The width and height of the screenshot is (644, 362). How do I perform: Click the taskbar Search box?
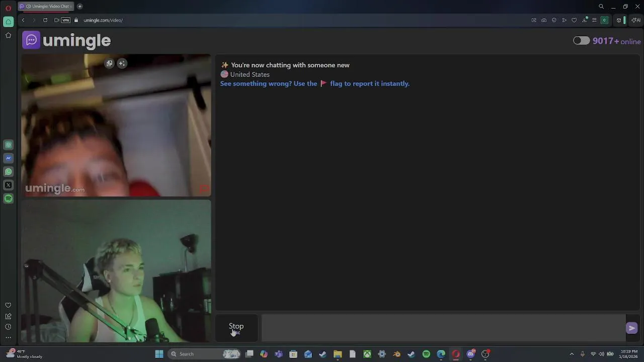[205, 354]
